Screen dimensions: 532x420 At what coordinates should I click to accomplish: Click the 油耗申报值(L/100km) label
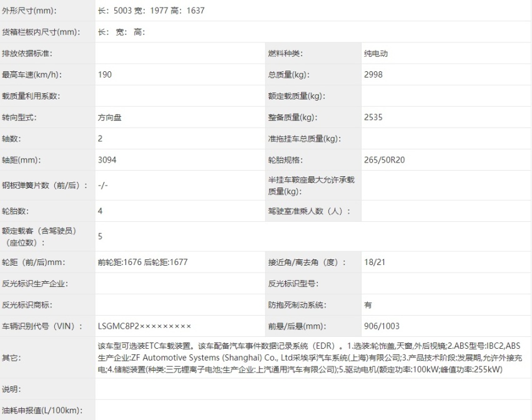click(42, 411)
